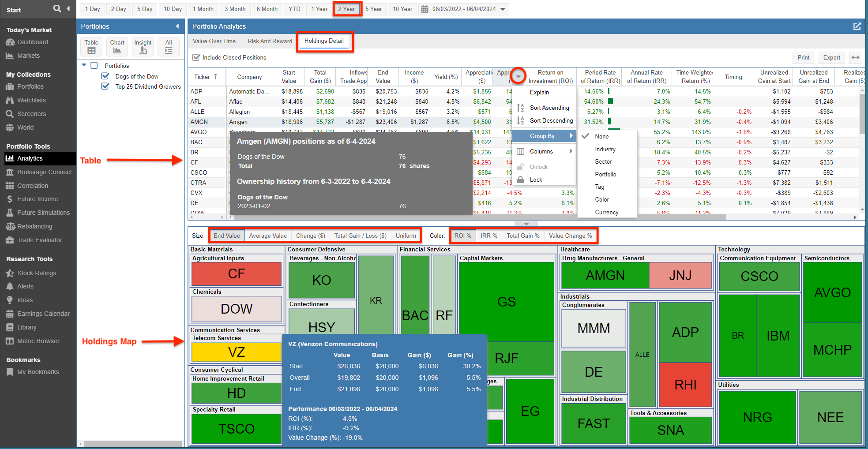Switch portfolios panel to Chart view
This screenshot has width=868, height=449.
(117, 46)
